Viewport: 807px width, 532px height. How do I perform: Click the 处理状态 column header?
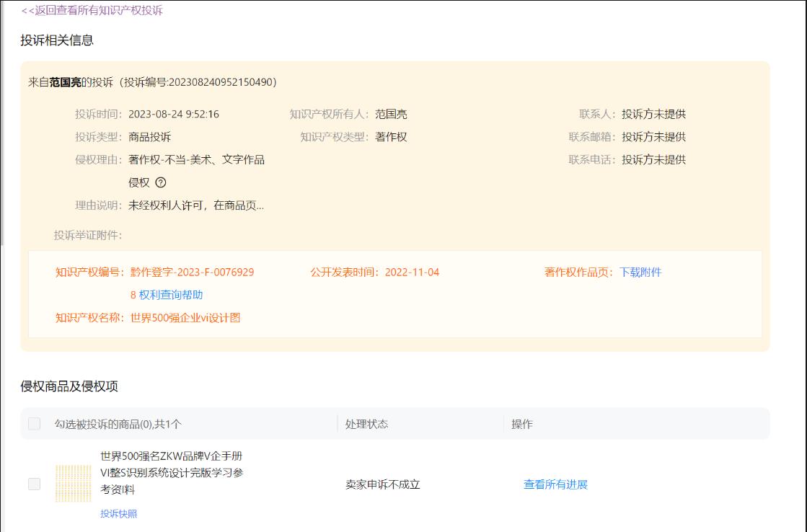[366, 424]
